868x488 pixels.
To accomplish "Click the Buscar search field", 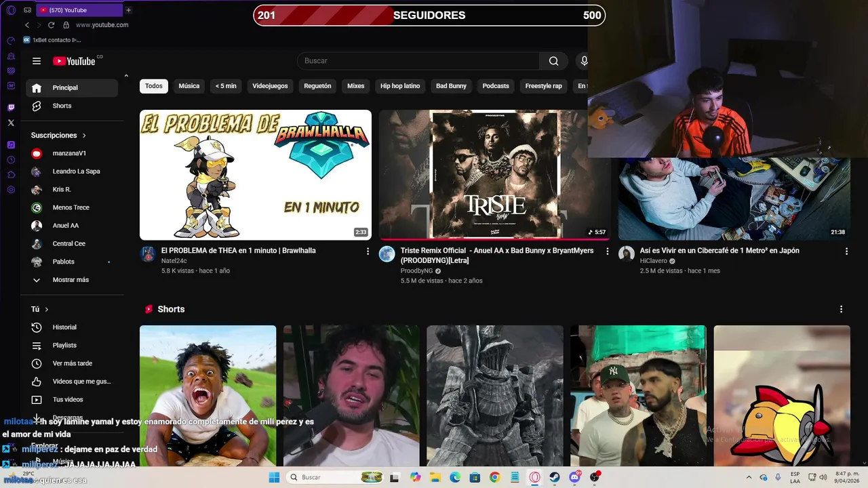I will click(418, 61).
